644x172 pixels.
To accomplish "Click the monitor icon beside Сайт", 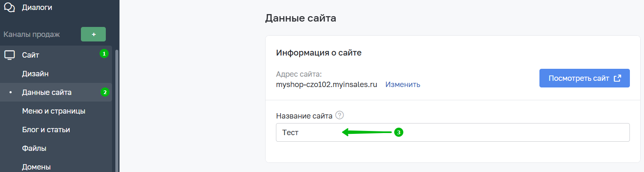I will coord(9,55).
